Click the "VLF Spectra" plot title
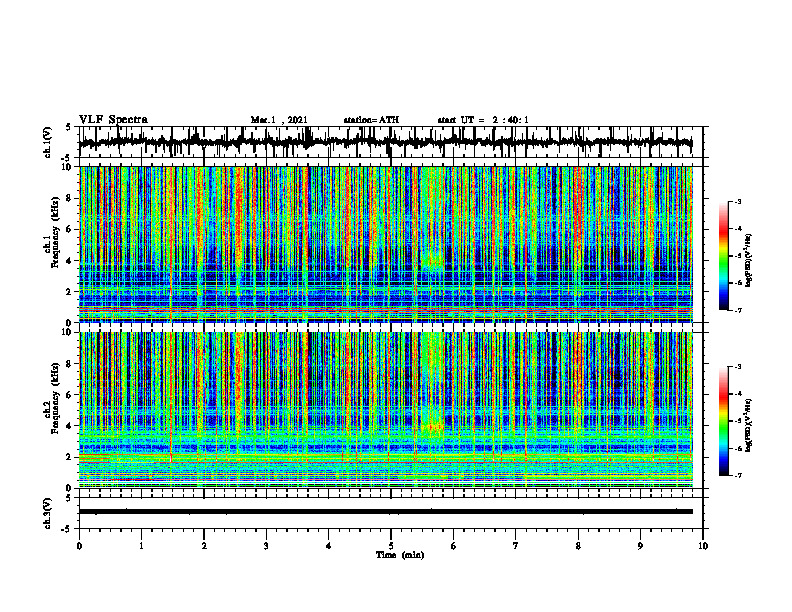 tap(113, 120)
